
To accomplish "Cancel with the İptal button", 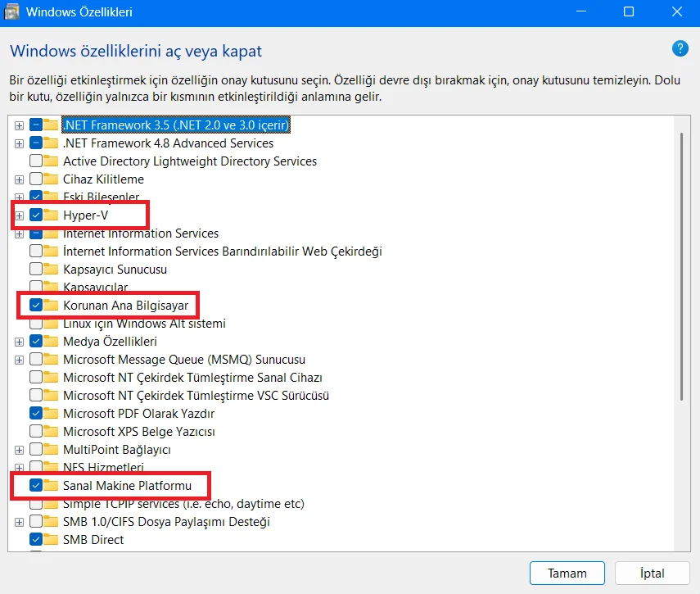I will [653, 573].
